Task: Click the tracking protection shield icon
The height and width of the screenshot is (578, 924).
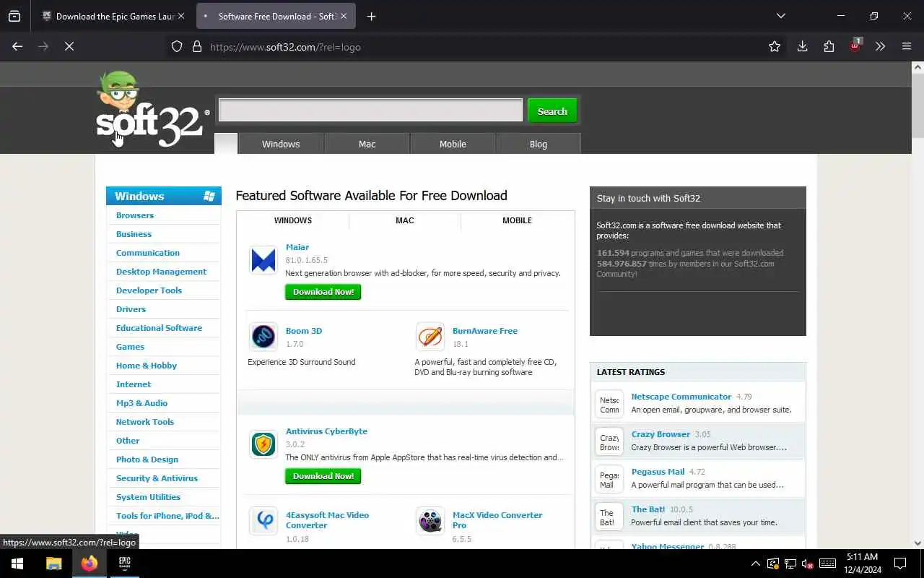Action: point(177,47)
